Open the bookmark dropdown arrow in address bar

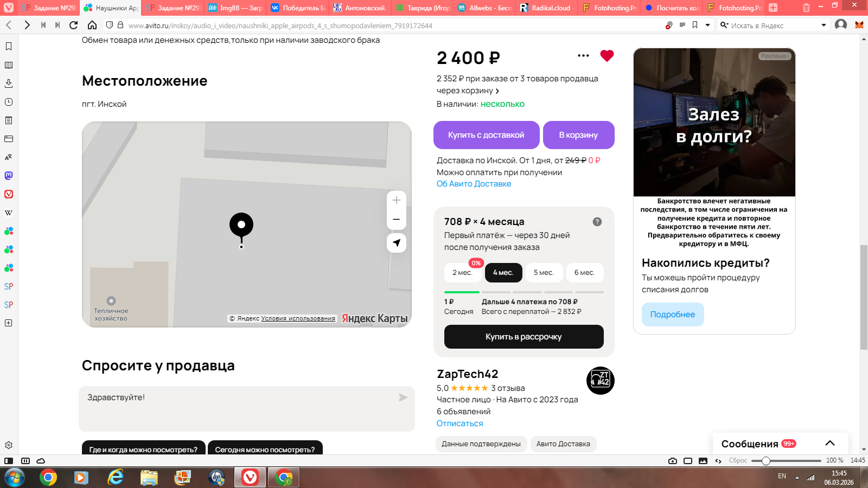[x=708, y=25]
